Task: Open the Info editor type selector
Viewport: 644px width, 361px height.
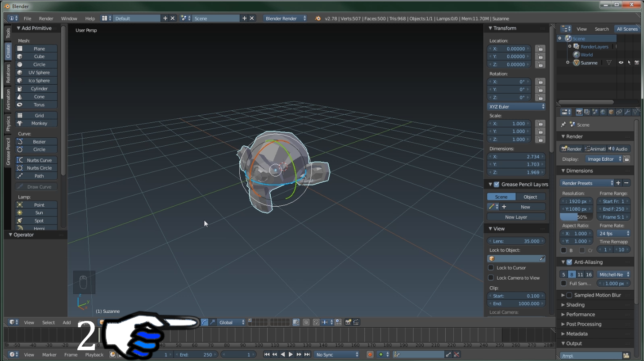Action: (x=13, y=18)
